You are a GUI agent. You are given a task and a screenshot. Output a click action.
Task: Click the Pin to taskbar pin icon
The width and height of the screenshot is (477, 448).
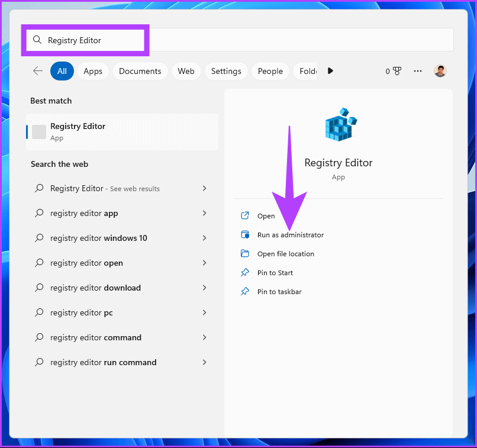click(x=245, y=291)
